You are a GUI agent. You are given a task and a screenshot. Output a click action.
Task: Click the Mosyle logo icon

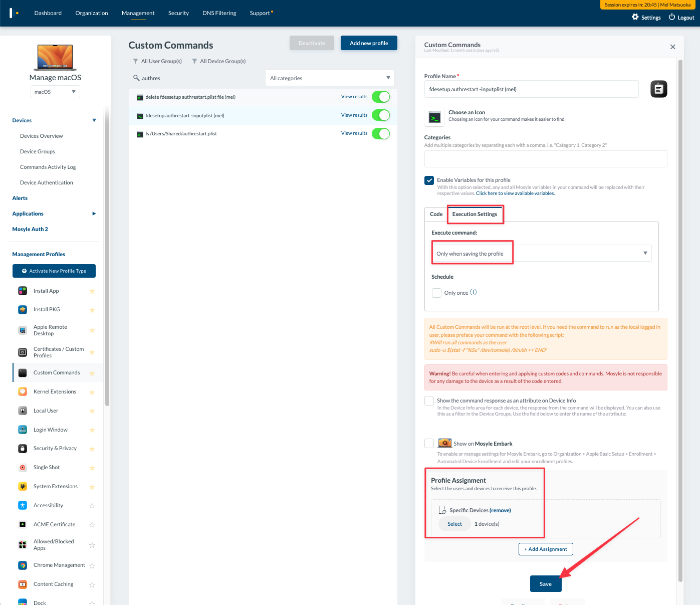[14, 13]
